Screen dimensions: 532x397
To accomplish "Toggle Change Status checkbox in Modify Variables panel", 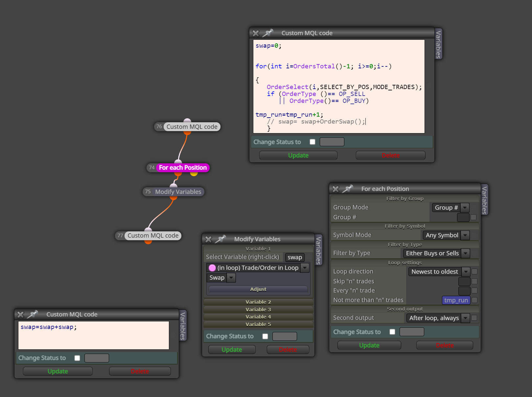I will [265, 336].
